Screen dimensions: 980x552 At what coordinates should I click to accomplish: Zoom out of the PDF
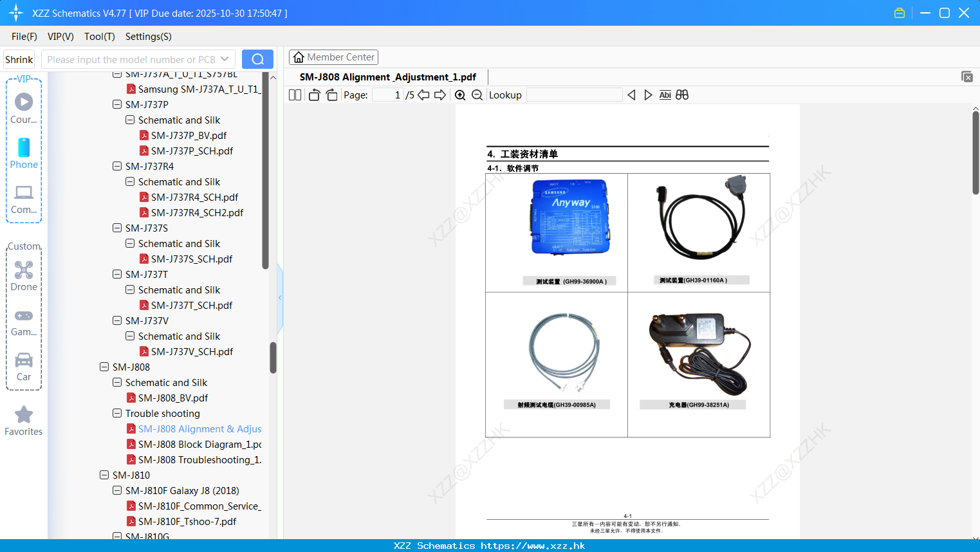tap(477, 95)
